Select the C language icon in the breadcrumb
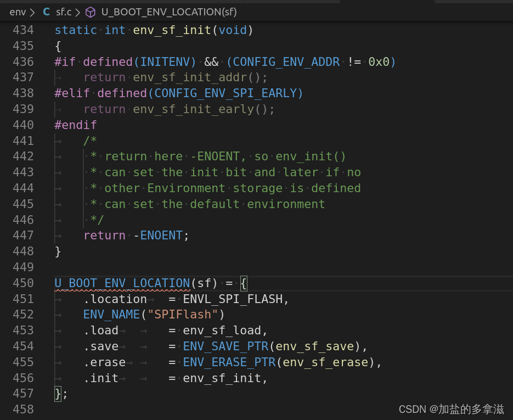 (x=46, y=12)
